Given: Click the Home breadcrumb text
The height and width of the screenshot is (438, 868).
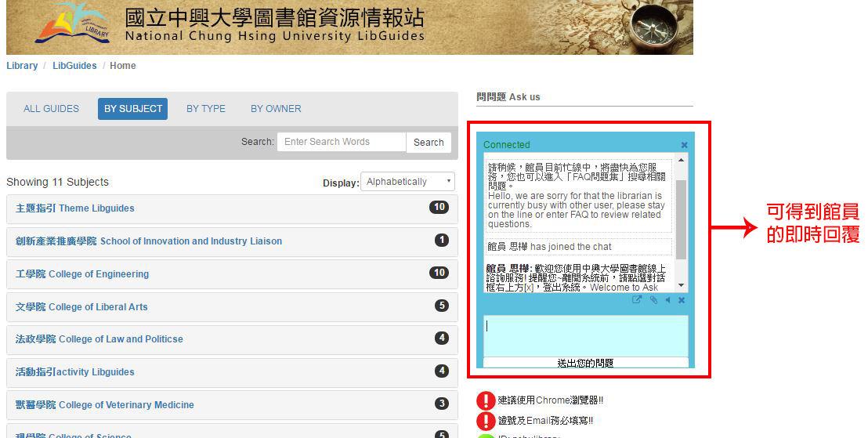Looking at the screenshot, I should pos(123,65).
